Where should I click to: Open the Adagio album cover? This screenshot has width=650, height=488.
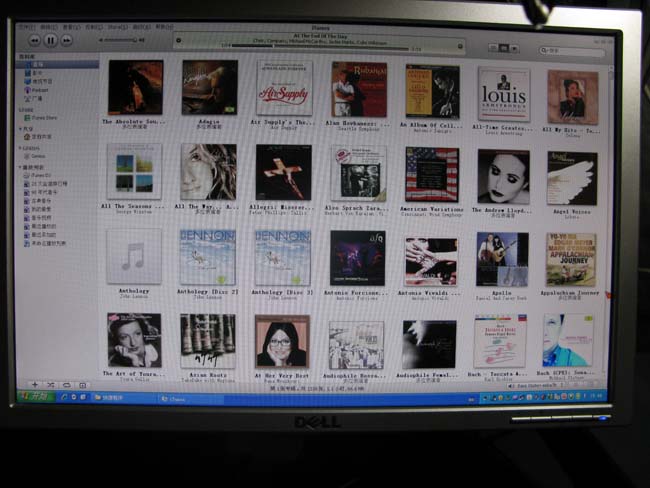[x=210, y=87]
